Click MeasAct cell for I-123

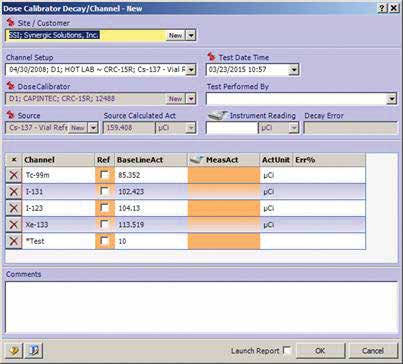(x=224, y=208)
